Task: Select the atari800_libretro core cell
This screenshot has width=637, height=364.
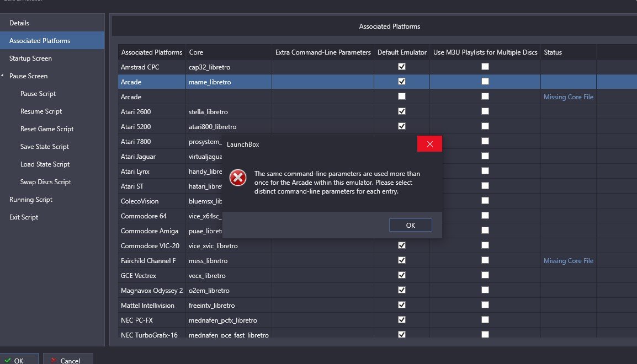Action: tap(229, 127)
